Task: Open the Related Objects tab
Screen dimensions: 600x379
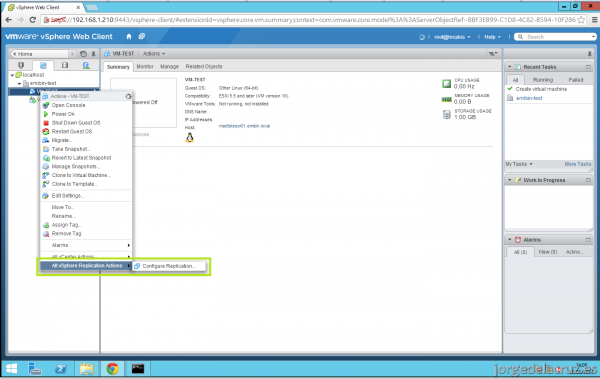Action: tap(204, 67)
